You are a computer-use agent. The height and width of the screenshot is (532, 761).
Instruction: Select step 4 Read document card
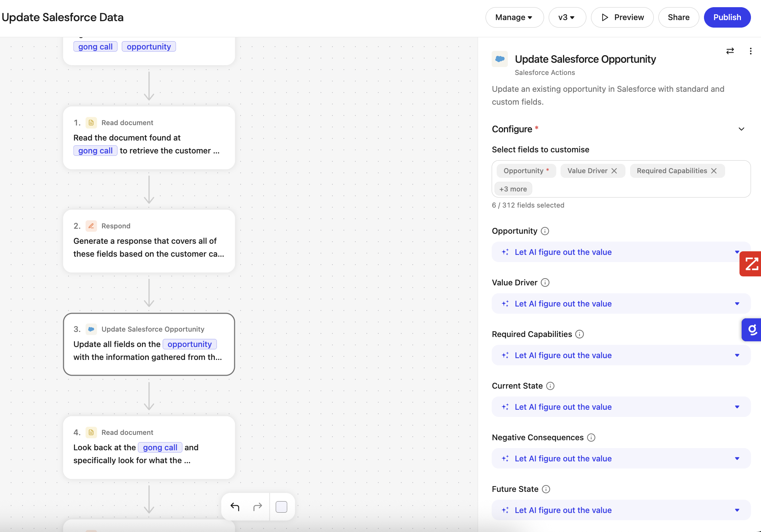(149, 447)
